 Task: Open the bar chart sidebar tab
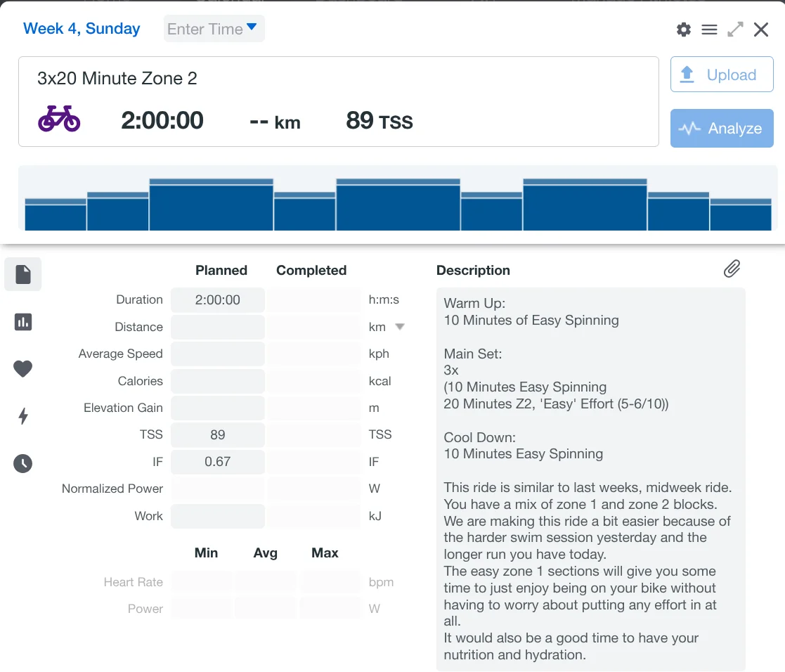pyautogui.click(x=23, y=322)
